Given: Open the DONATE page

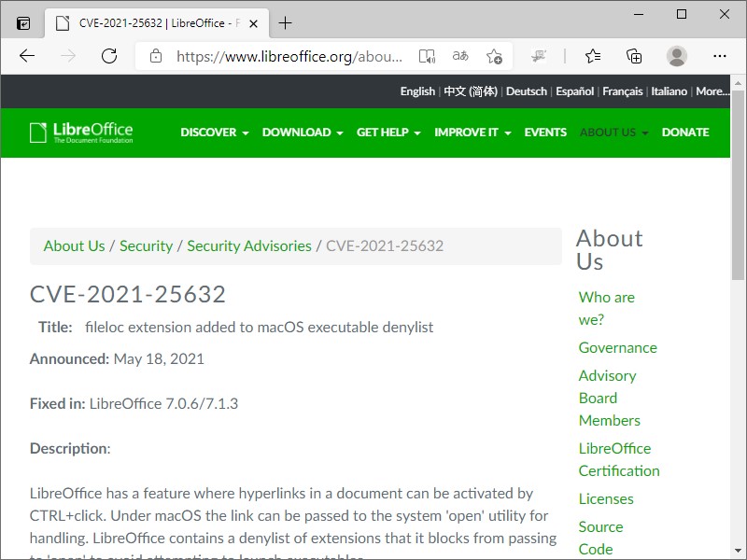Looking at the screenshot, I should pos(685,133).
